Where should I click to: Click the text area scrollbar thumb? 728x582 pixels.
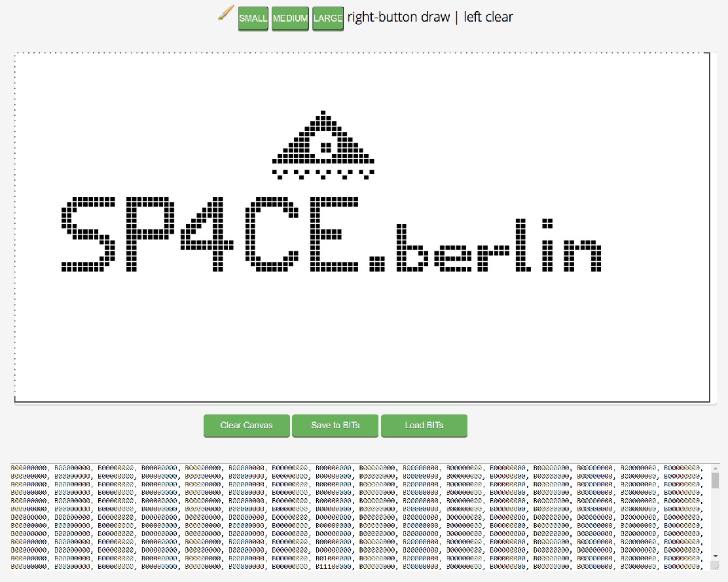(715, 481)
